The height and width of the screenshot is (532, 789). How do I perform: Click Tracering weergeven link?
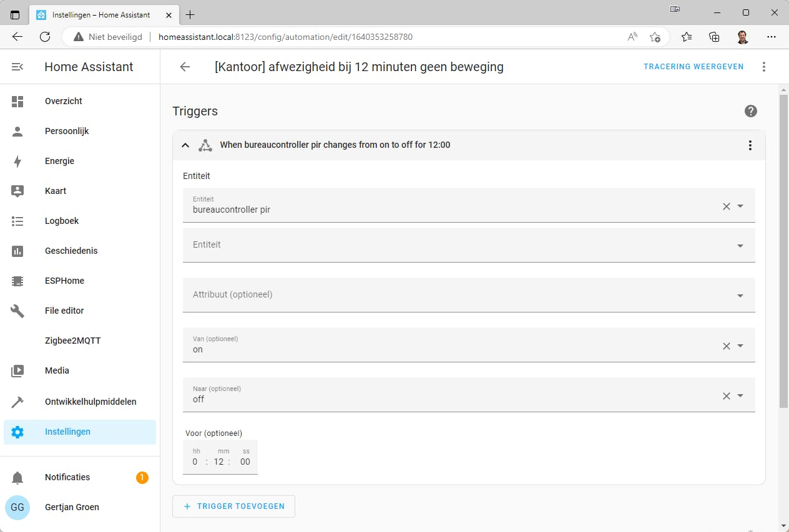(x=693, y=67)
